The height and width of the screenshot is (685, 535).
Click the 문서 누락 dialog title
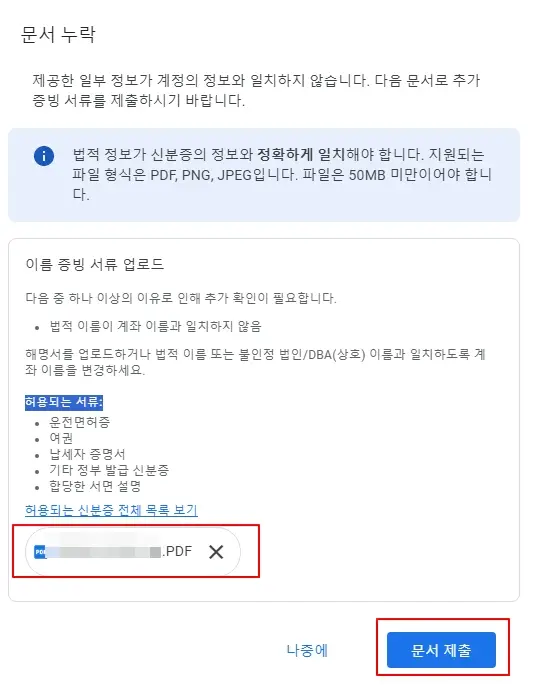click(58, 34)
